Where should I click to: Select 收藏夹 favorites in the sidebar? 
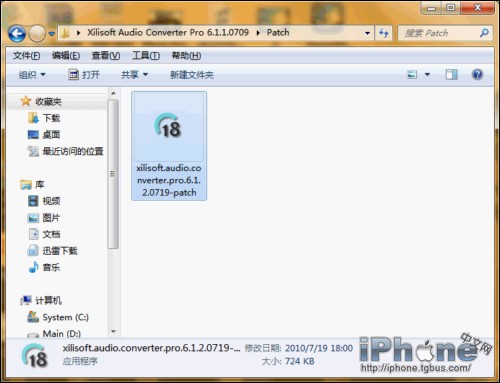tap(48, 101)
